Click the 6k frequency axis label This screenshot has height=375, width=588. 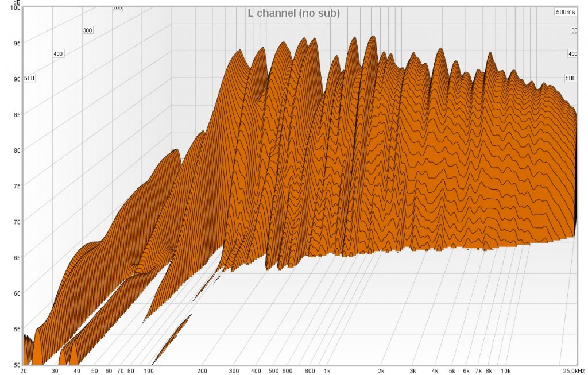pyautogui.click(x=466, y=370)
